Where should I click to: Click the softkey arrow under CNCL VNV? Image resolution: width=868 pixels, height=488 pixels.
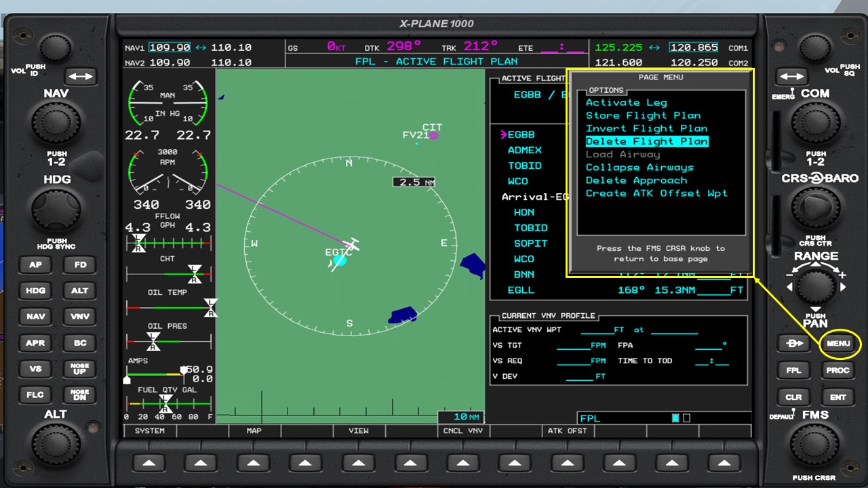click(462, 463)
